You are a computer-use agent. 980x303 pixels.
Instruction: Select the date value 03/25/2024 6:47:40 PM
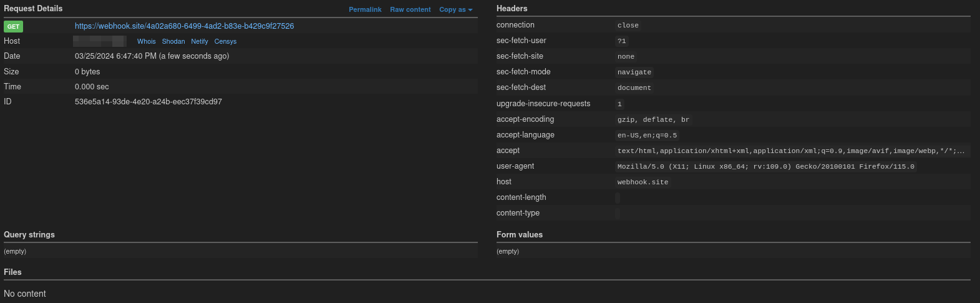click(x=115, y=56)
